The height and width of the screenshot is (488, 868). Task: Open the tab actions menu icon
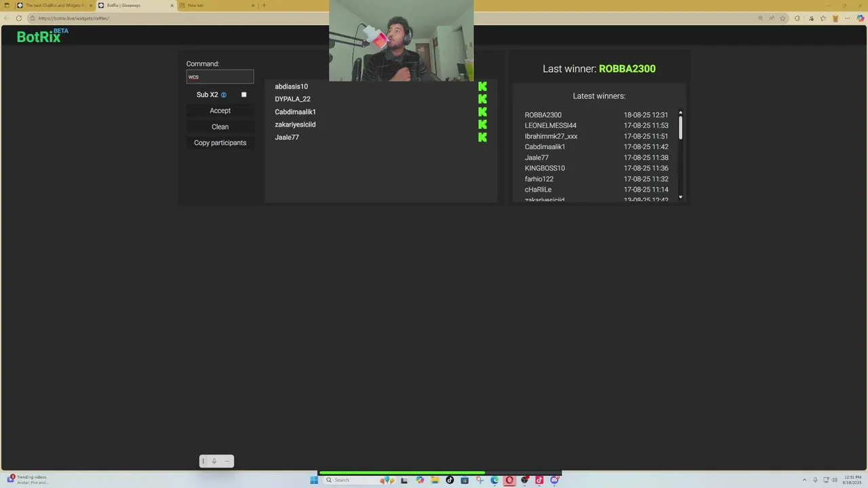pyautogui.click(x=7, y=5)
